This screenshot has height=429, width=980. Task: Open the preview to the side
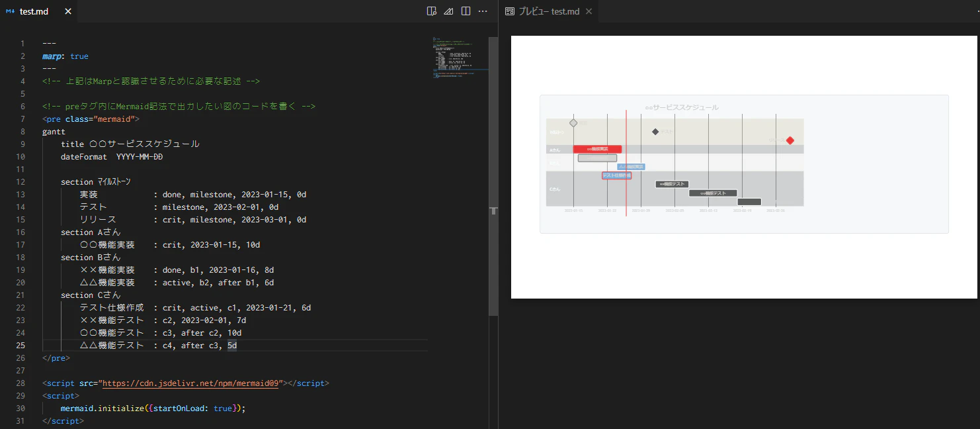(x=432, y=11)
